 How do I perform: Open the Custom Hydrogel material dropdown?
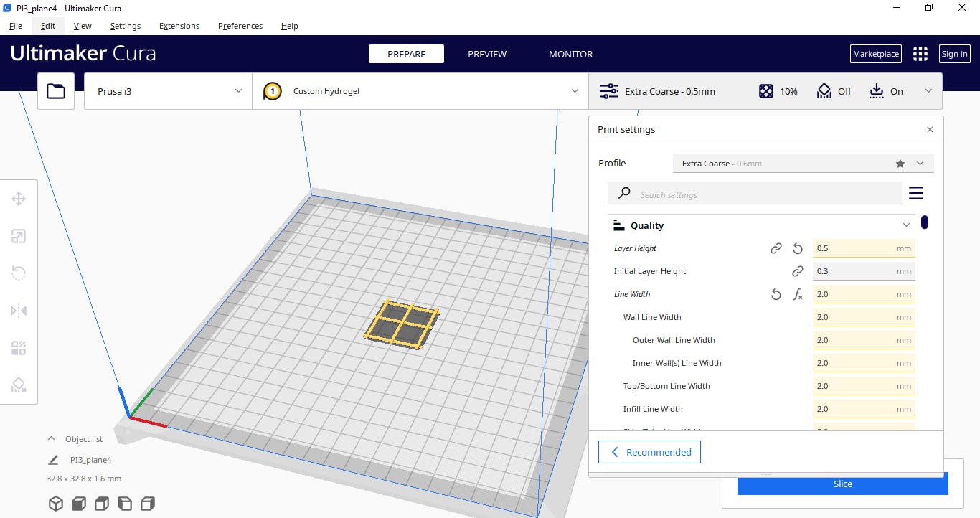[x=420, y=91]
